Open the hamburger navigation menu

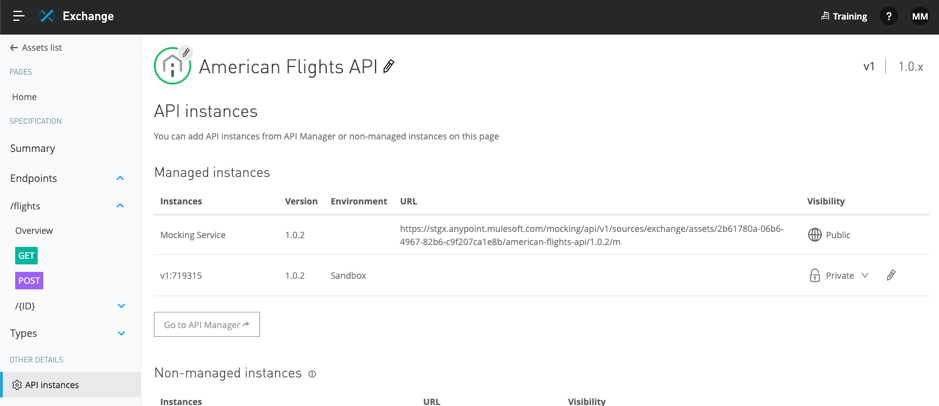pyautogui.click(x=19, y=16)
